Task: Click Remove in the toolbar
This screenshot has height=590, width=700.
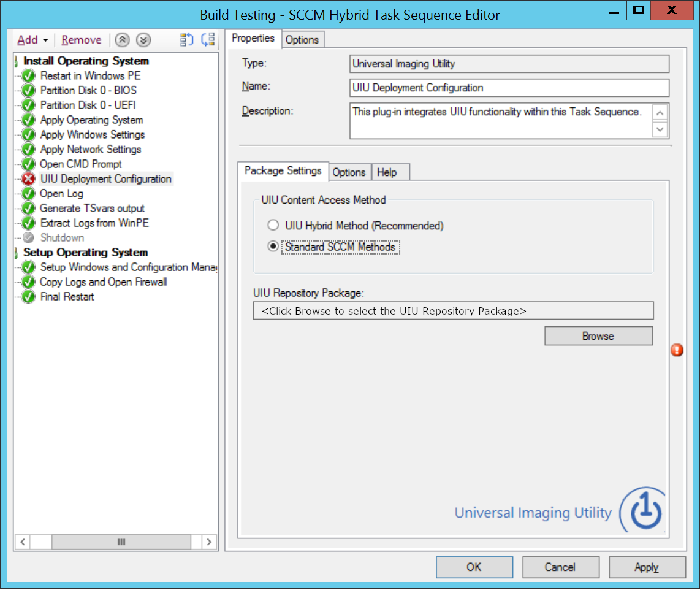Action: click(82, 40)
